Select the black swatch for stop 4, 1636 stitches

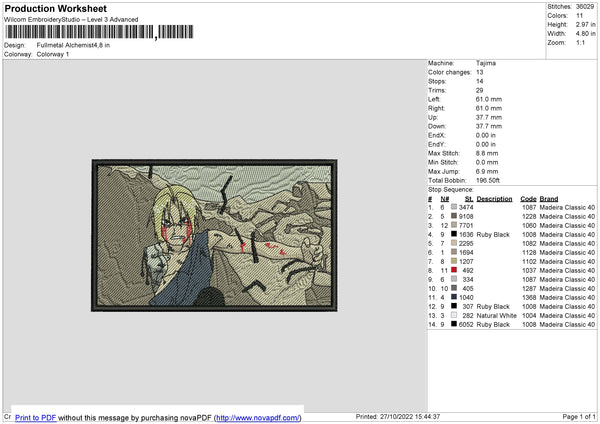point(454,234)
